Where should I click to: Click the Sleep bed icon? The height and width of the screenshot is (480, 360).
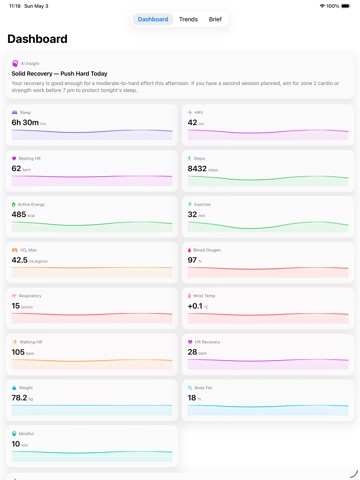(14, 112)
